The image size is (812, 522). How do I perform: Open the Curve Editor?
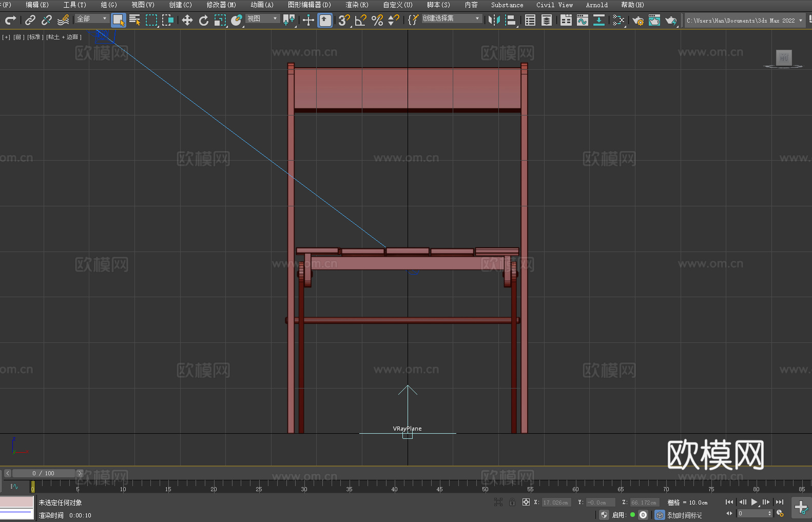click(583, 20)
